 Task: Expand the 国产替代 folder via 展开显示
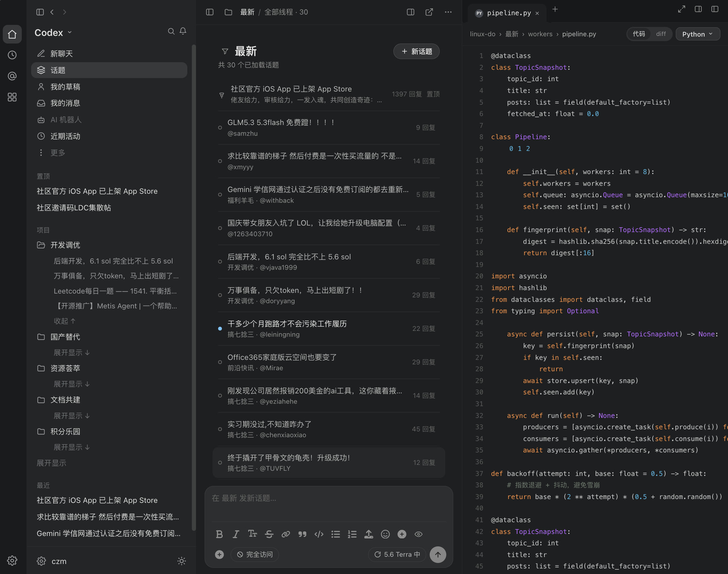point(72,353)
